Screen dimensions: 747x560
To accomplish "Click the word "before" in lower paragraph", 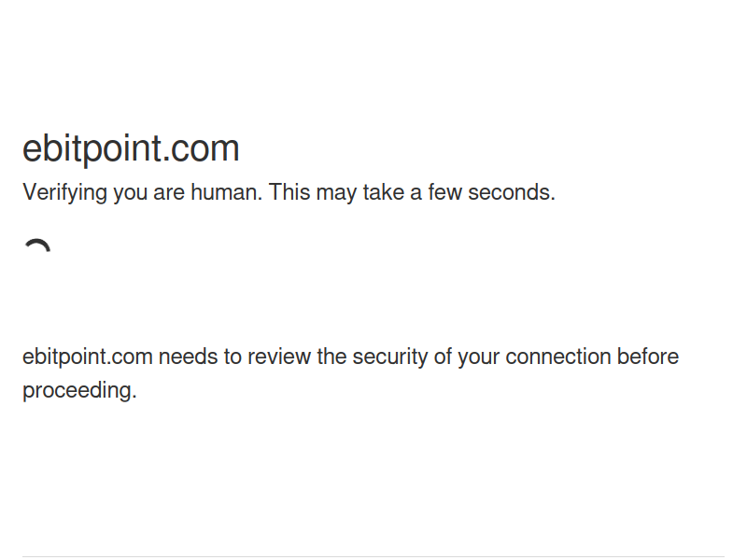I will [x=648, y=357].
